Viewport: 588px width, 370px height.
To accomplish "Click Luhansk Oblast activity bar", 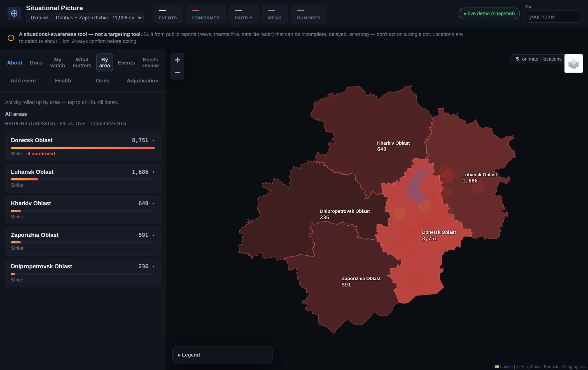I will (x=83, y=179).
